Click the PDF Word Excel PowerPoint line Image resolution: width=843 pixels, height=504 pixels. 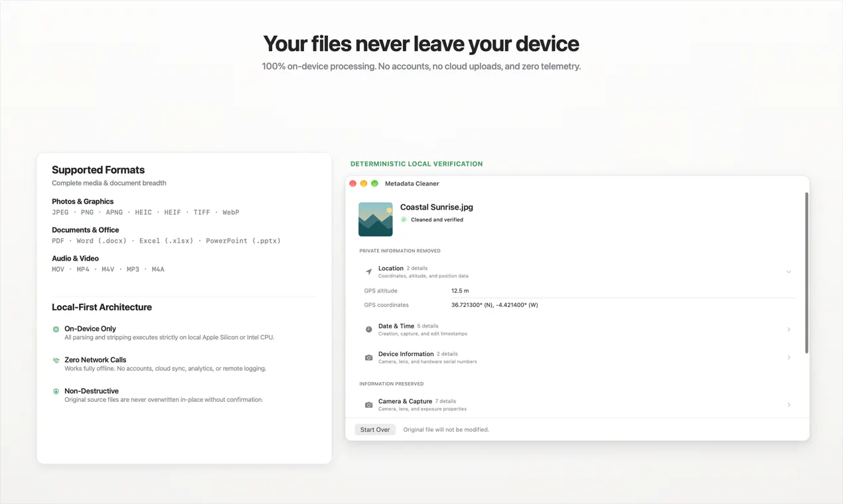[x=166, y=241]
